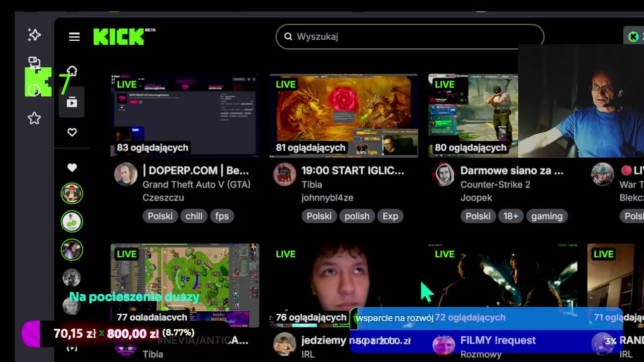Select the filled white heart sidebar icon
This screenshot has width=644, height=362.
pyautogui.click(x=72, y=167)
